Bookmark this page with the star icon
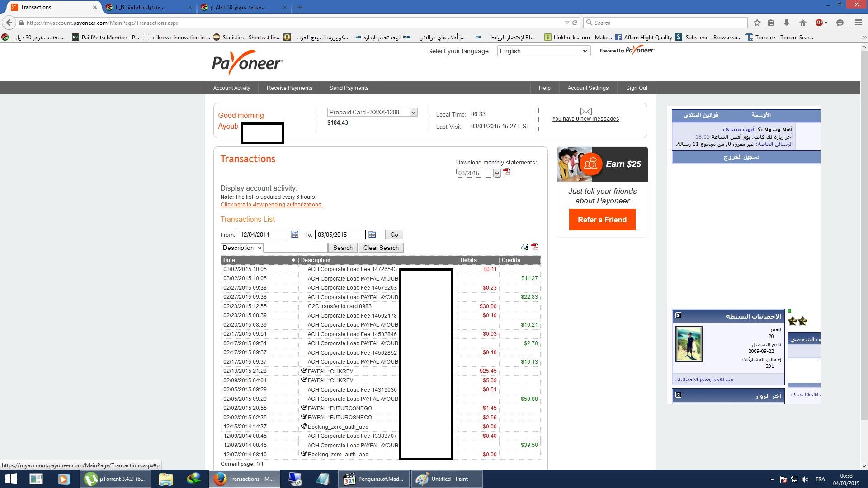 pos(757,23)
